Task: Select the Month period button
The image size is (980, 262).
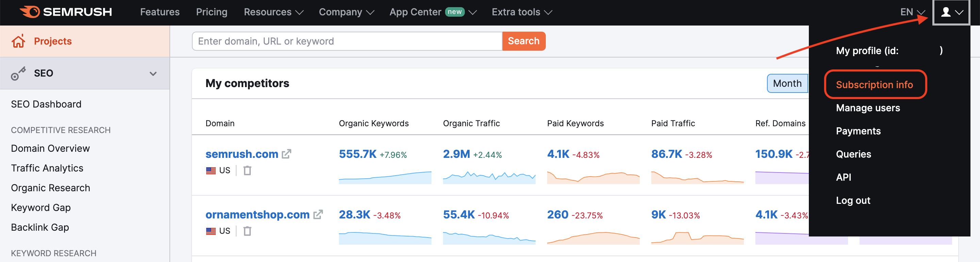Action: point(787,83)
